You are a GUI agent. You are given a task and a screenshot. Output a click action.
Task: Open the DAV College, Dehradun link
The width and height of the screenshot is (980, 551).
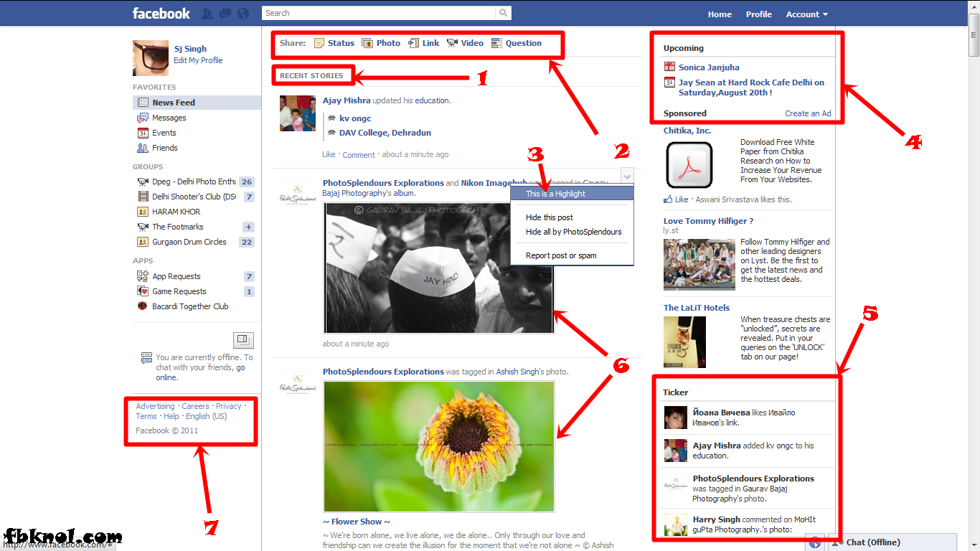pos(385,133)
